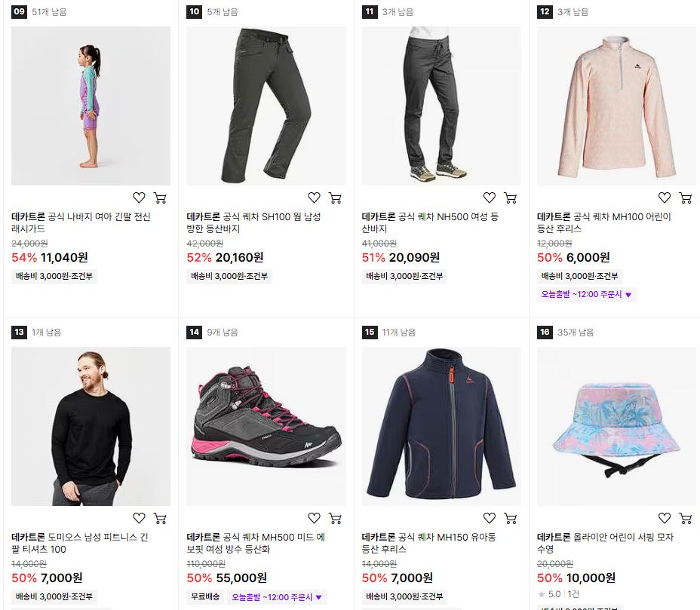Open the MH500 mid women's waterproof boots title

256,543
